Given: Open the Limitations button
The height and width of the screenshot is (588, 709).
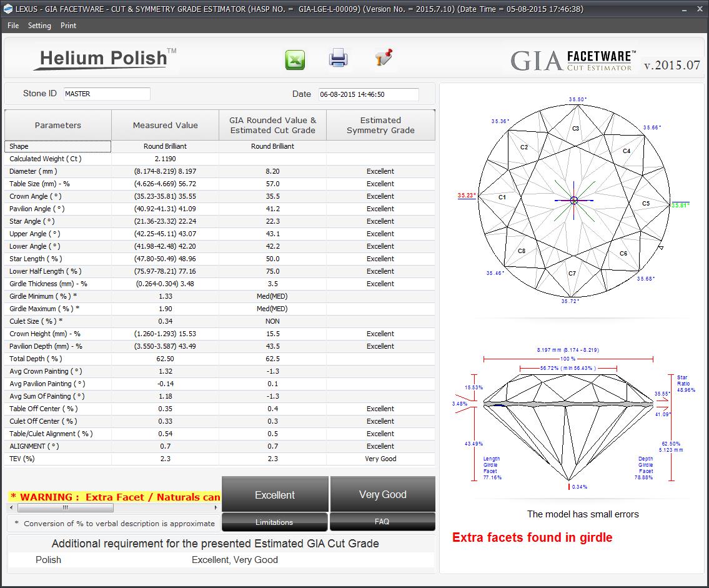Looking at the screenshot, I should coord(274,522).
